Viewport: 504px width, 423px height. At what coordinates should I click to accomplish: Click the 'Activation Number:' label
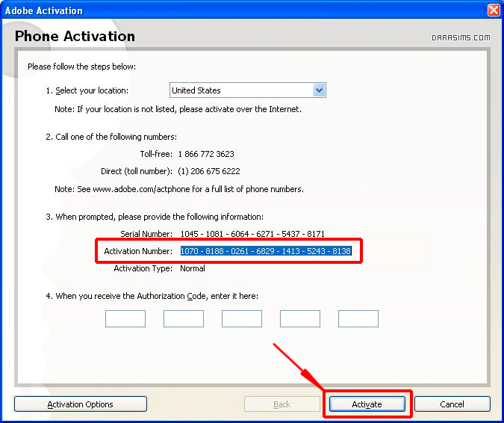coord(138,251)
